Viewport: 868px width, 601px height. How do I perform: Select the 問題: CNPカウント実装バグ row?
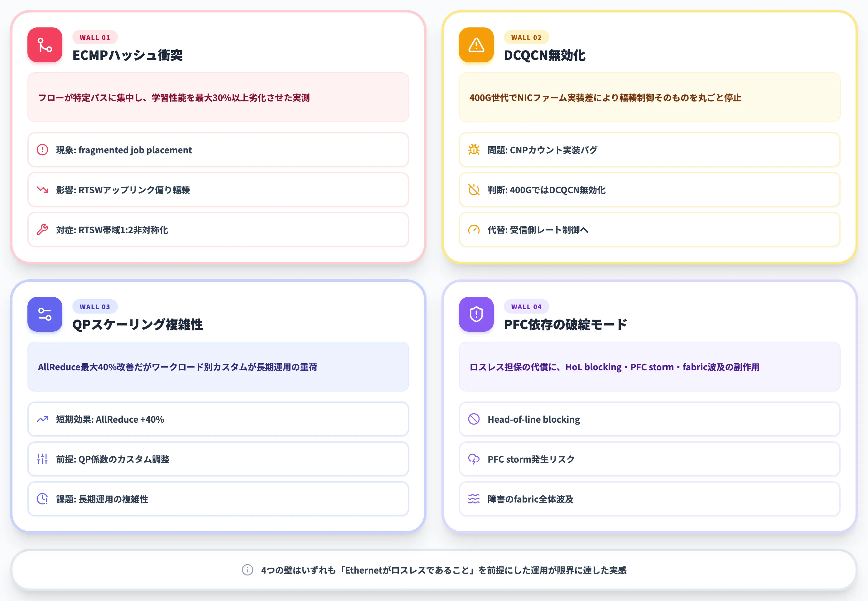[649, 150]
